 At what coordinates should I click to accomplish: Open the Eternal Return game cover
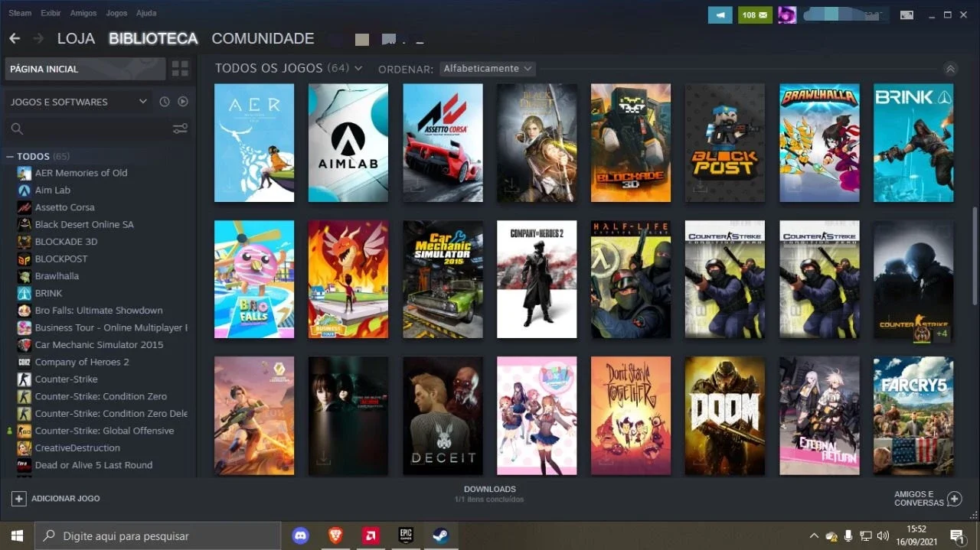tap(819, 415)
